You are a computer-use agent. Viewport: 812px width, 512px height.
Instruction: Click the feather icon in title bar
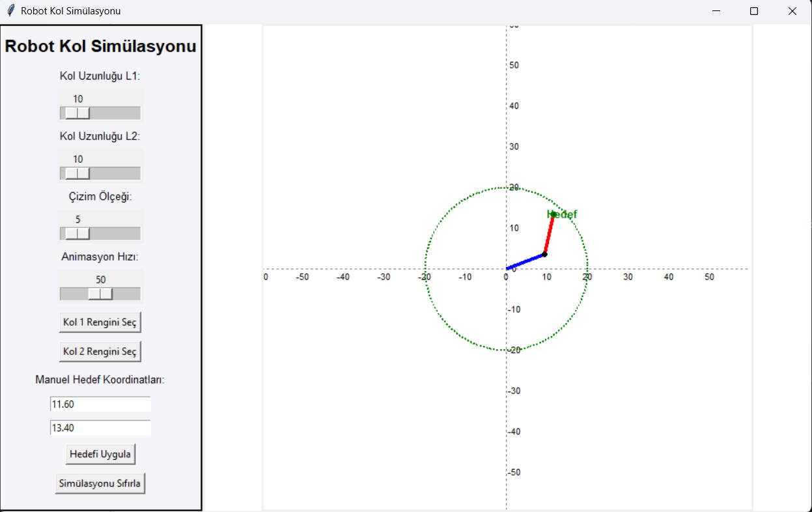pos(10,11)
